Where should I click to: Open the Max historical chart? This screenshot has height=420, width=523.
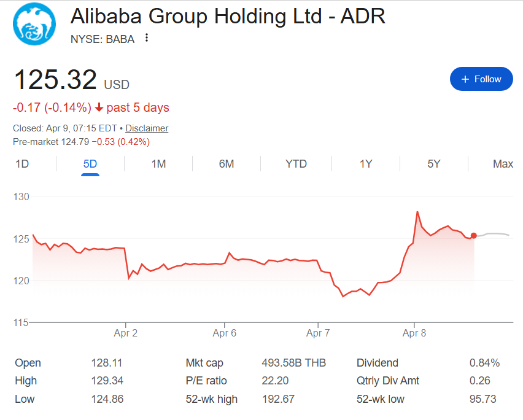[503, 164]
